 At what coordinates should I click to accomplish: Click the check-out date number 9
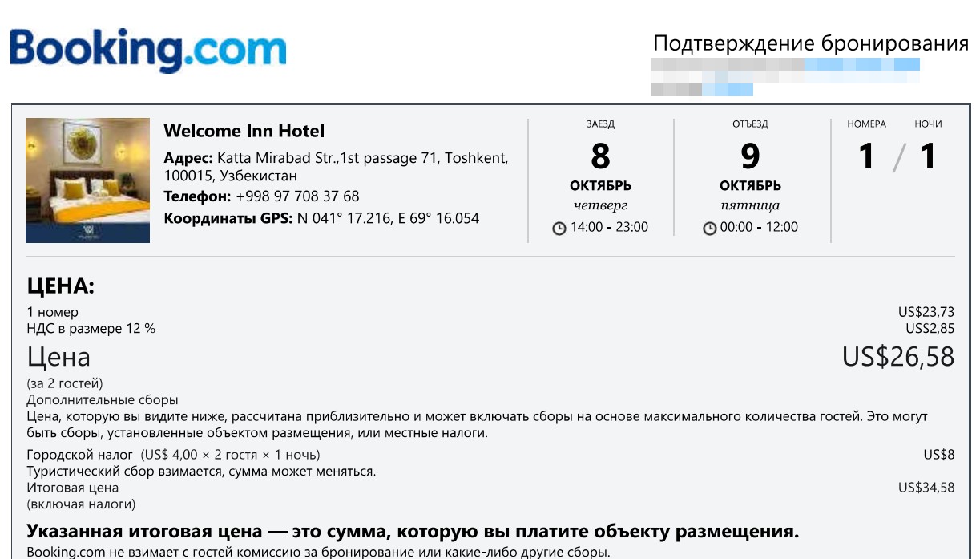(x=750, y=156)
